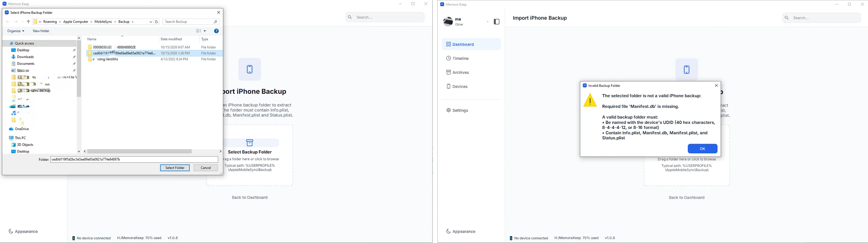868x243 pixels.
Task: Refresh the Backup folder listing
Action: point(157,22)
